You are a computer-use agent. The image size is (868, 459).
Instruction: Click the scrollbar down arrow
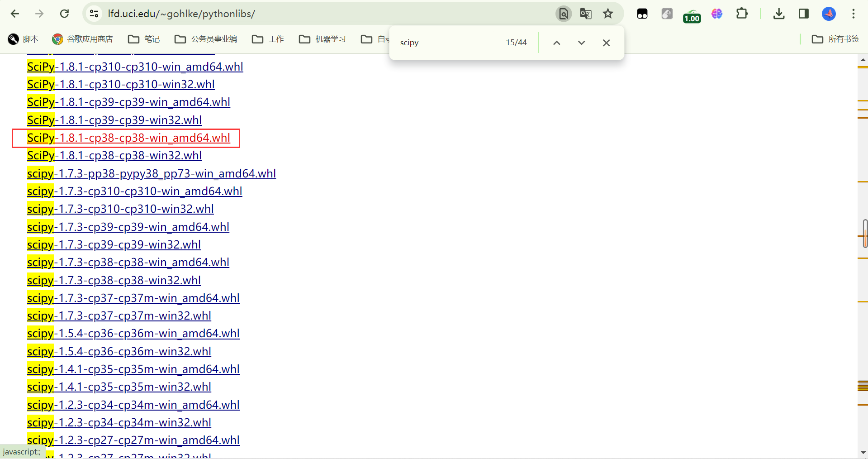pos(863,453)
